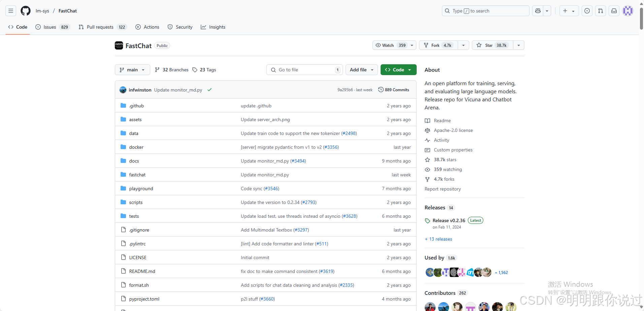
Task: Open the Security tab
Action: [x=180, y=27]
